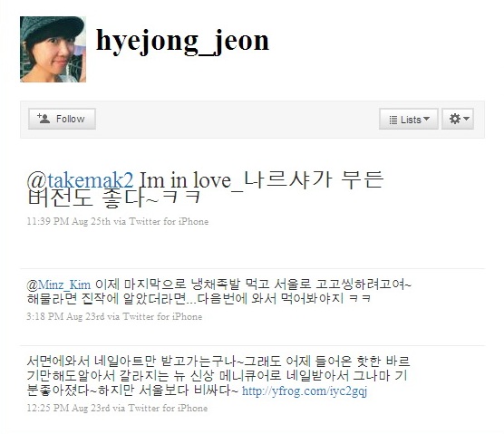This screenshot has width=504, height=434.
Task: Follow hyejong_jeon using the Follow text
Action: pos(71,119)
